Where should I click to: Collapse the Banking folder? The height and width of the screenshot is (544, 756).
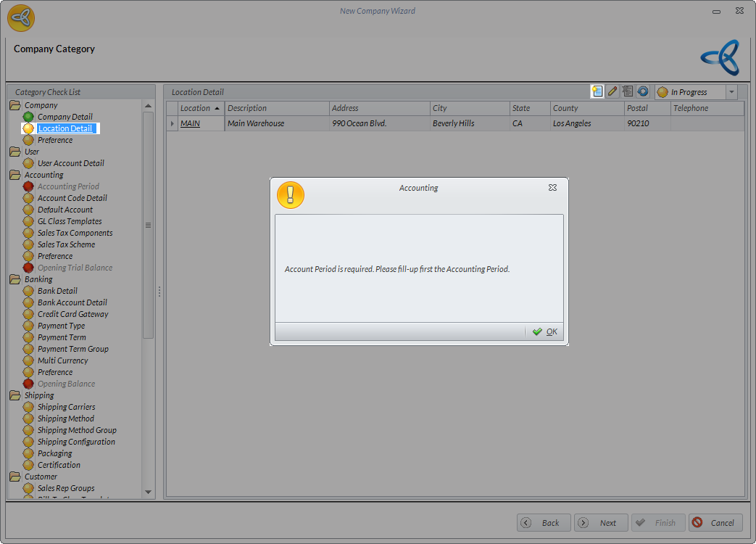tap(15, 279)
